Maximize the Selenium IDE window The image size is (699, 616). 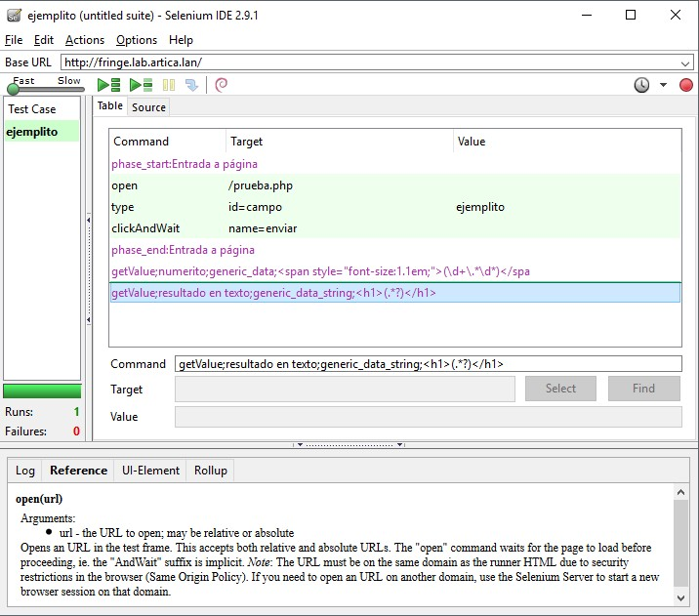(x=631, y=16)
